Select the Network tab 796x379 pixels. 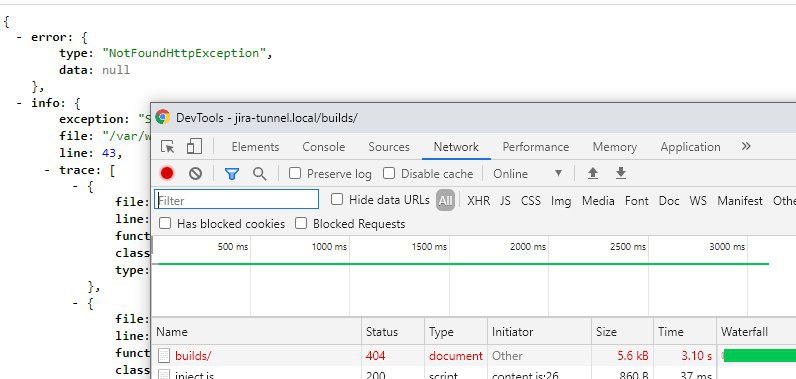pos(456,147)
